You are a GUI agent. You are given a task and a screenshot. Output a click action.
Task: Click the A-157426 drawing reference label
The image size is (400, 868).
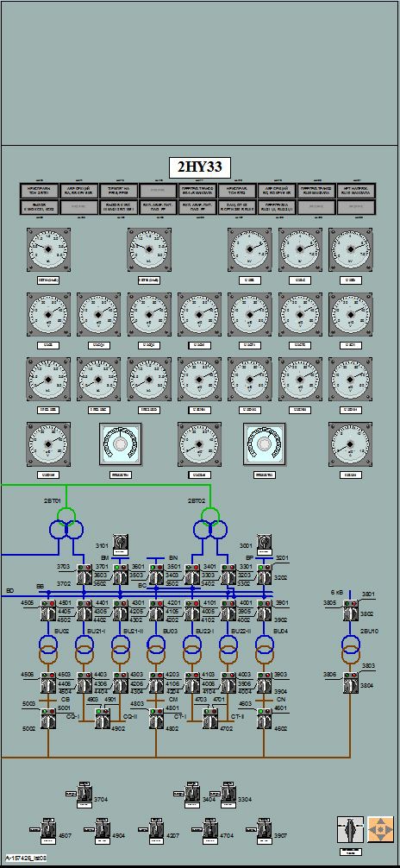point(27,857)
